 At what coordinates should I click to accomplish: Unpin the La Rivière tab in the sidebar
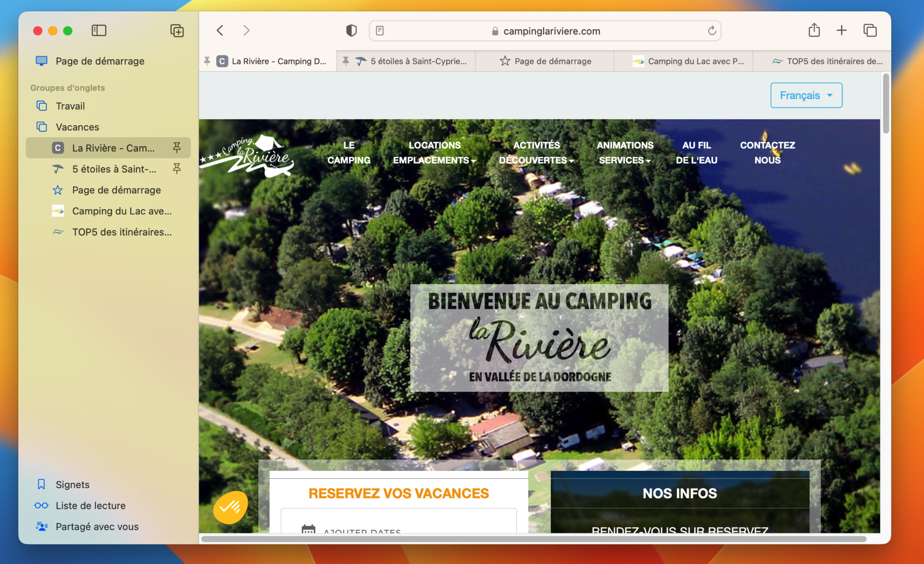point(176,148)
